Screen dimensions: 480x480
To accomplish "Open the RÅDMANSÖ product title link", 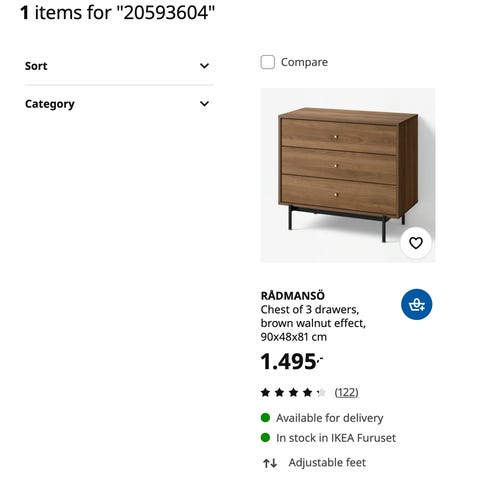I will pyautogui.click(x=292, y=296).
